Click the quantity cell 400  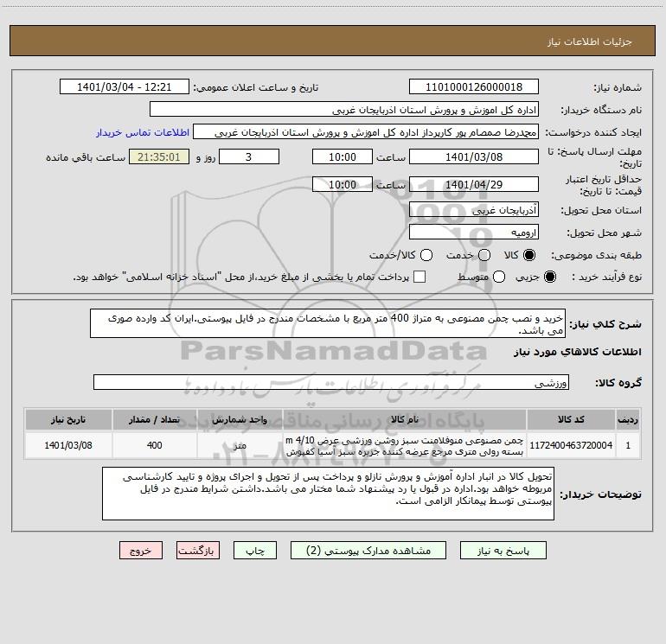point(154,445)
